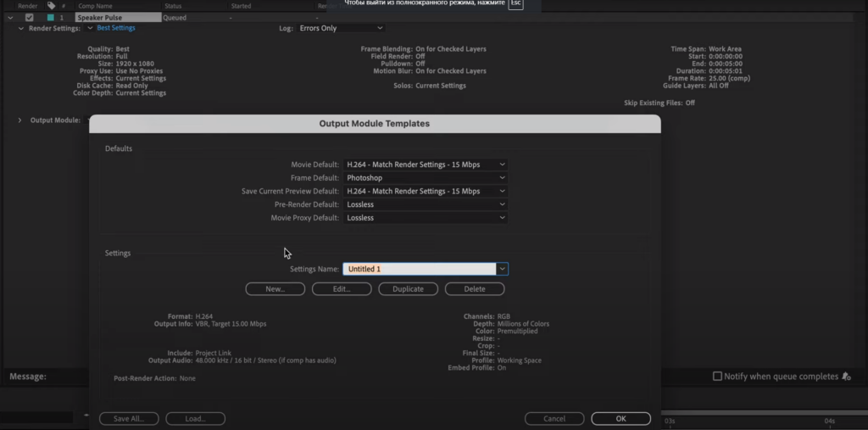Click the notification bell icon beside queue completes

pos(846,377)
